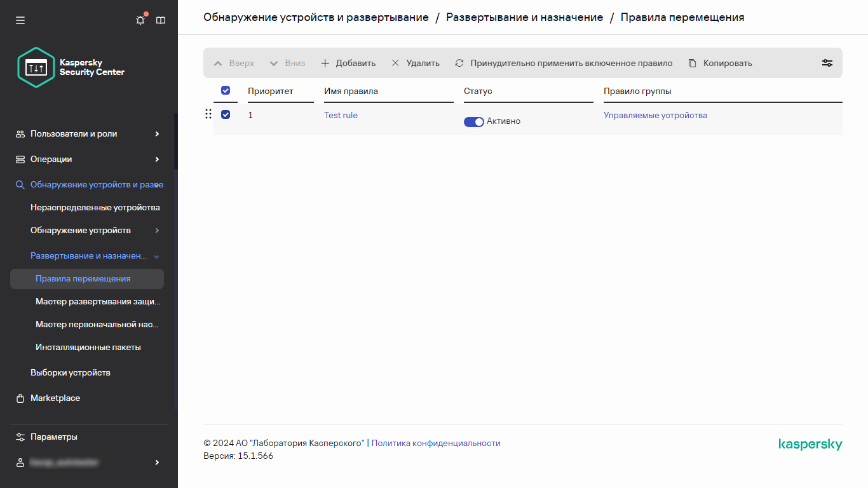Uncheck the select-all checkbox in table header
Image resolution: width=868 pixels, height=488 pixels.
tap(226, 90)
